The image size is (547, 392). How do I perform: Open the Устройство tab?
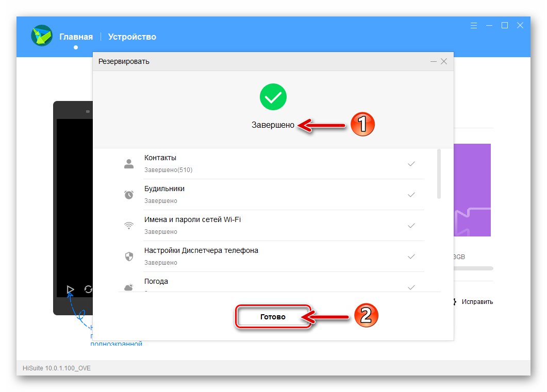132,37
